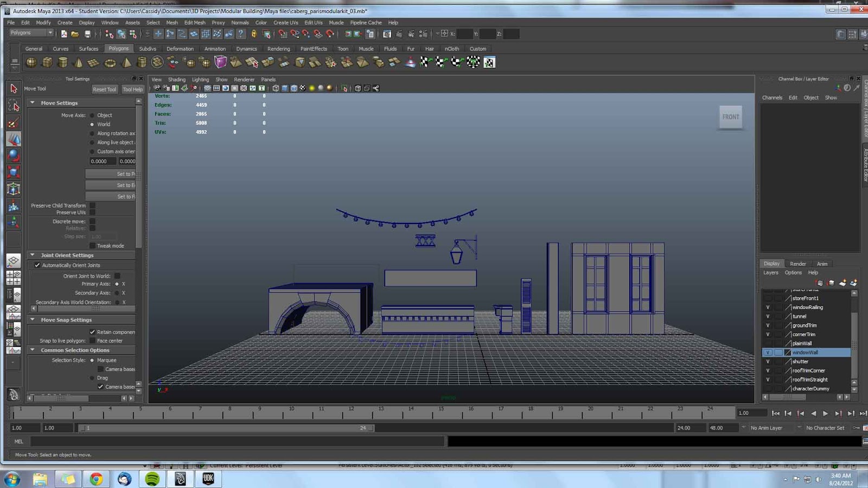The height and width of the screenshot is (488, 868).
Task: Uncheck Automatically Orient Joints
Action: pyautogui.click(x=37, y=265)
